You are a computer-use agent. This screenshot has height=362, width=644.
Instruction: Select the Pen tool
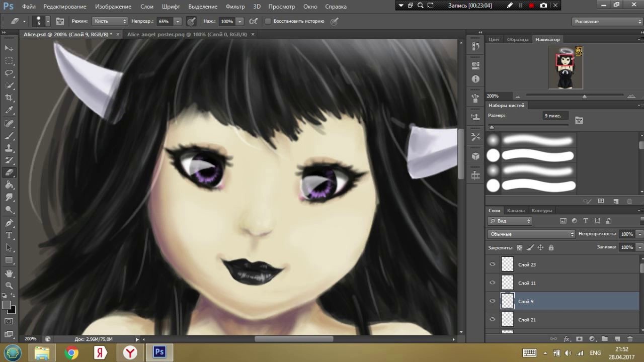pos(9,223)
